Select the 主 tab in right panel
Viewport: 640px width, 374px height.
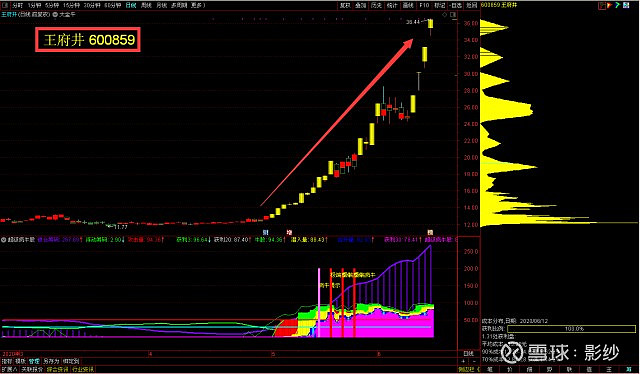(x=609, y=369)
